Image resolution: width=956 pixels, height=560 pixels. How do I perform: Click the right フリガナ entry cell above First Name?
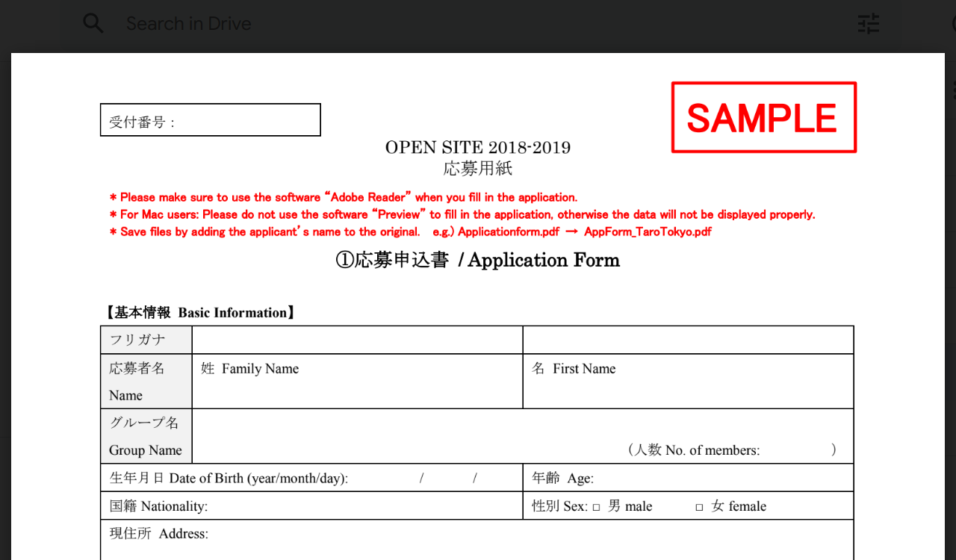click(687, 340)
